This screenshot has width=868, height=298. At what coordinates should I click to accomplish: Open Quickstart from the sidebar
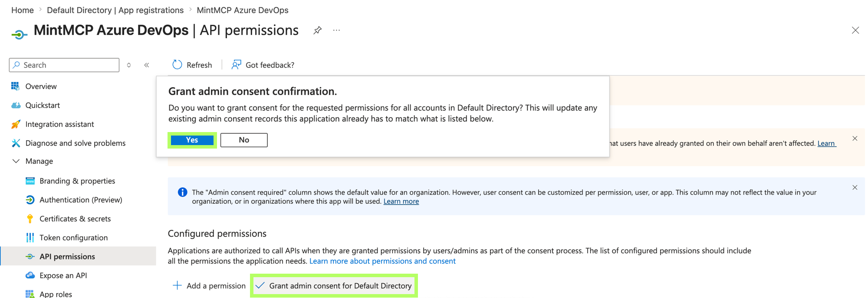[x=43, y=105]
